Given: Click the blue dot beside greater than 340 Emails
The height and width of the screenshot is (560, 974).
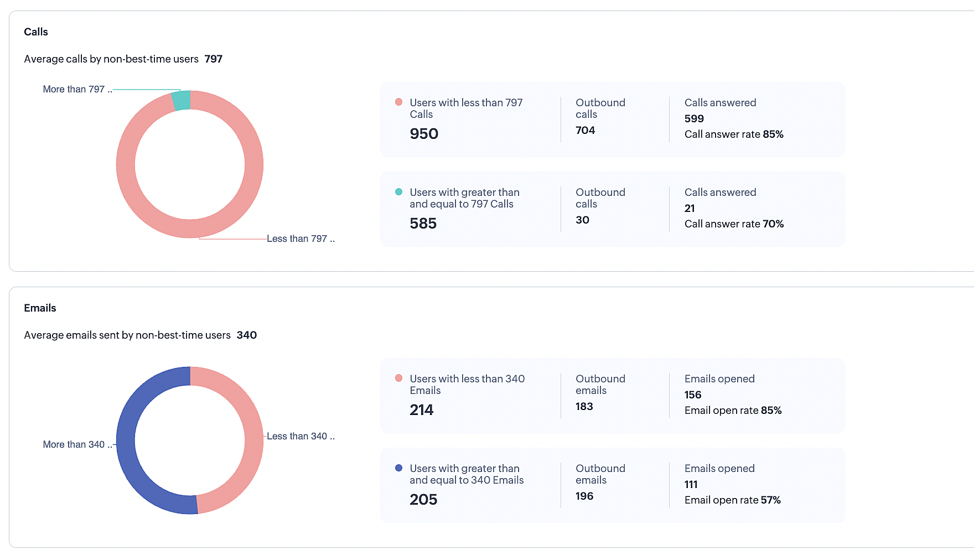Looking at the screenshot, I should tap(398, 468).
